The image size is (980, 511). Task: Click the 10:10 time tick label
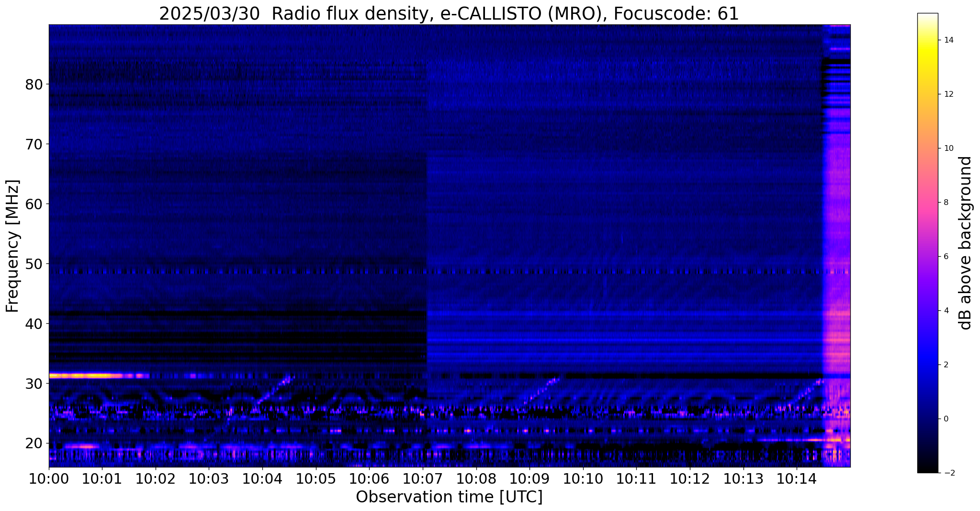[x=583, y=478]
